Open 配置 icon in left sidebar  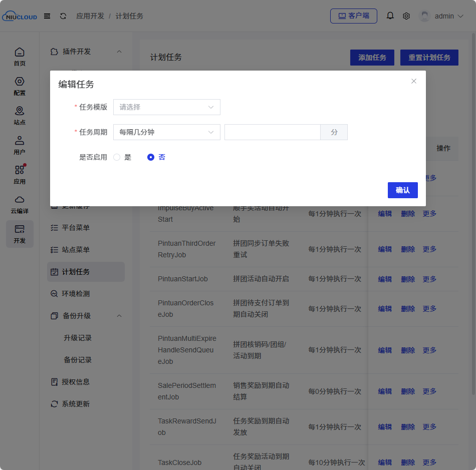[20, 86]
